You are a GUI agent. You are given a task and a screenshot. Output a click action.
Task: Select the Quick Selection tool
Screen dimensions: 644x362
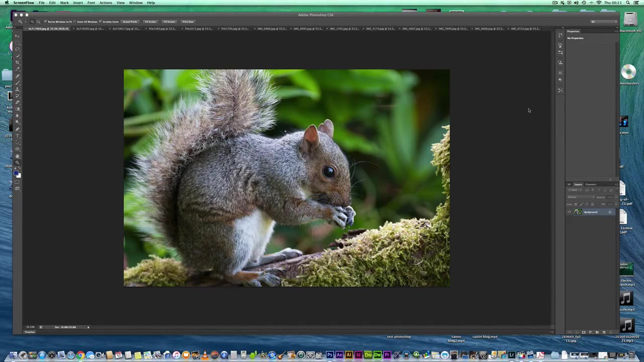tap(17, 55)
